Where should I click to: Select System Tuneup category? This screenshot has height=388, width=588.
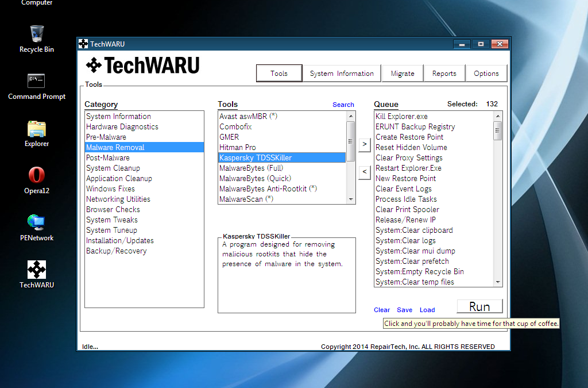tap(144, 230)
